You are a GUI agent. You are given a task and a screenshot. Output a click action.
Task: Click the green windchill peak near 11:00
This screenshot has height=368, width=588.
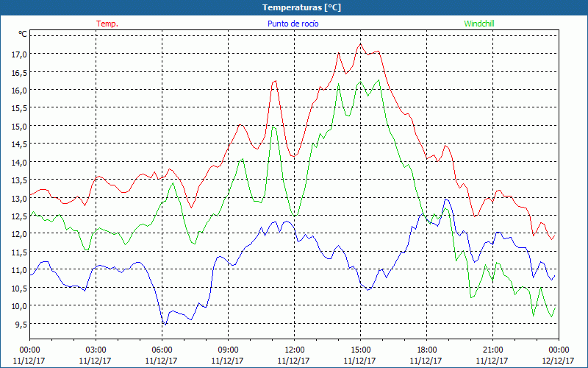pos(273,127)
